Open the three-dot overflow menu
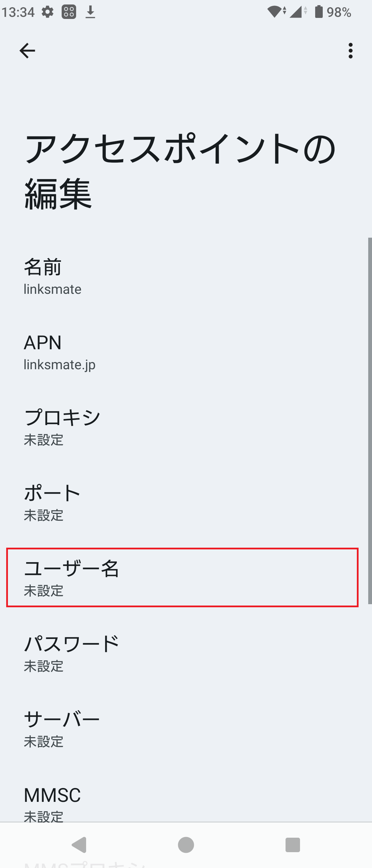The width and height of the screenshot is (372, 868). pos(350,51)
